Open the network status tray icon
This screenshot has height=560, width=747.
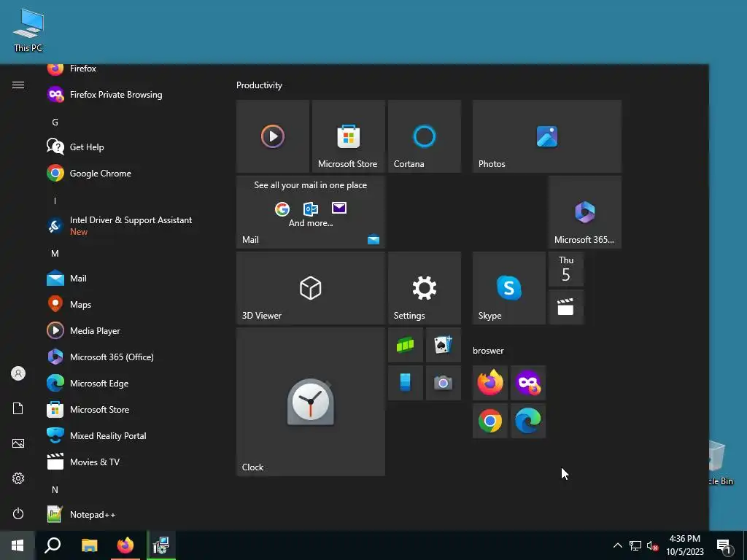click(635, 545)
